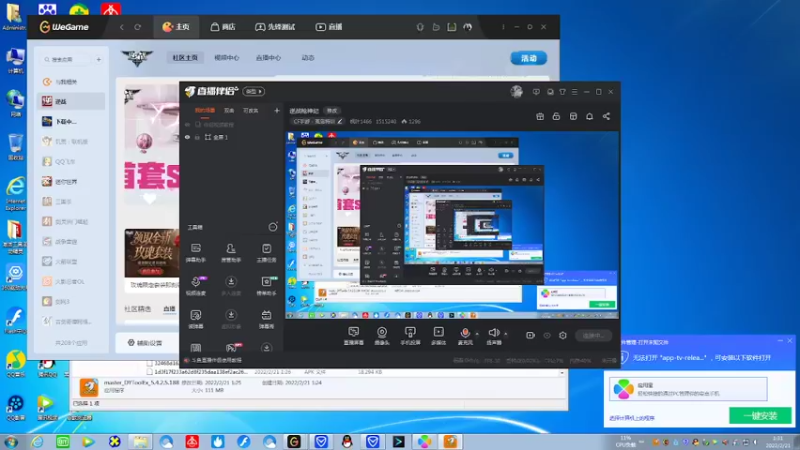Refresh the WeGame page
The image size is (800, 450).
click(x=138, y=27)
